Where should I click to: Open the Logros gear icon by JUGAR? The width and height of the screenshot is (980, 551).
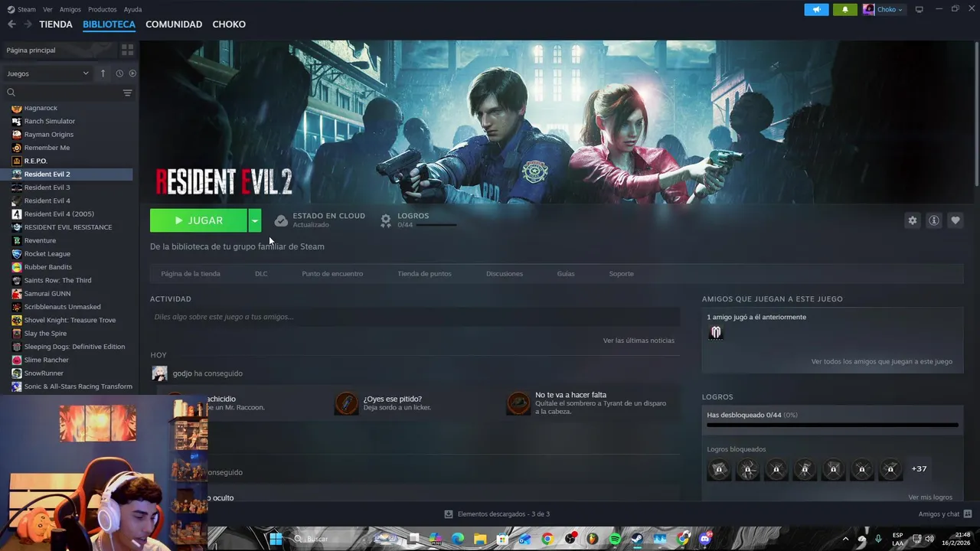[x=386, y=220]
